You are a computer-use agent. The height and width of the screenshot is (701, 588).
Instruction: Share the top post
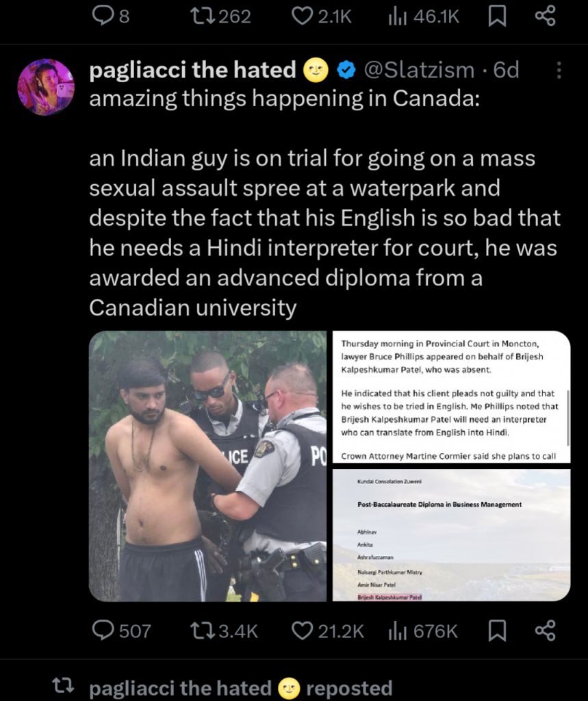click(546, 16)
